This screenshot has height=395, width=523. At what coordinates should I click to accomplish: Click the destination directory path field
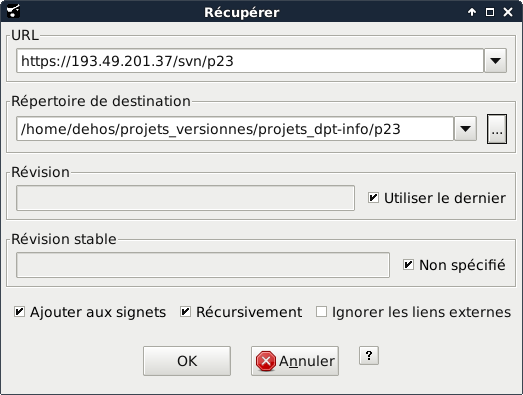point(235,129)
